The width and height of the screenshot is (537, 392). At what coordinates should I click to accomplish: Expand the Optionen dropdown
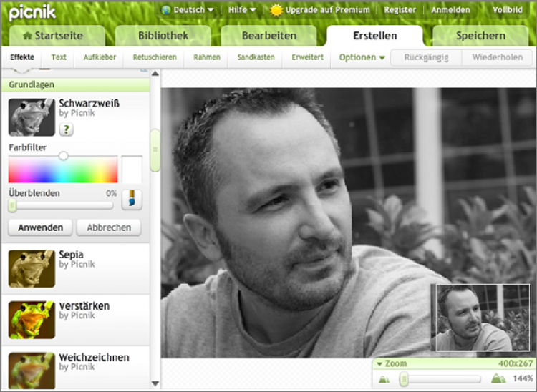click(362, 57)
